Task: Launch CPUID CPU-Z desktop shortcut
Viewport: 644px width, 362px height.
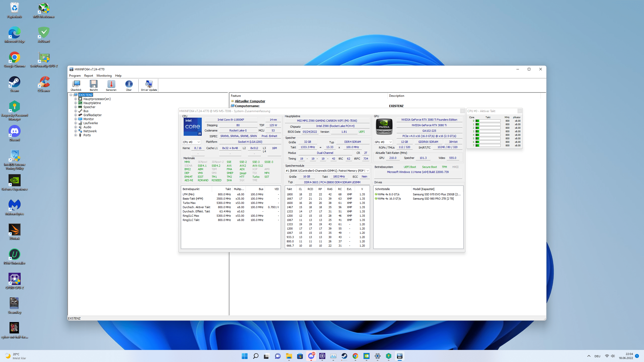Action: (15, 281)
